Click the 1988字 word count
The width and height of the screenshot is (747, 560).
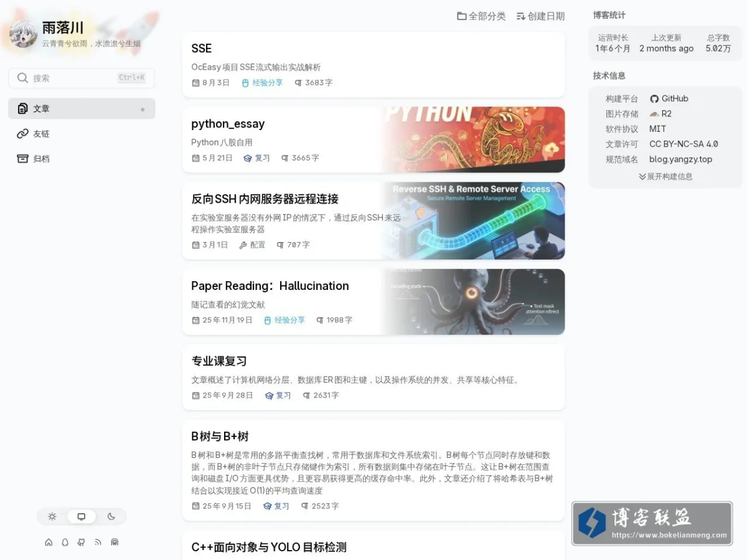(x=334, y=320)
